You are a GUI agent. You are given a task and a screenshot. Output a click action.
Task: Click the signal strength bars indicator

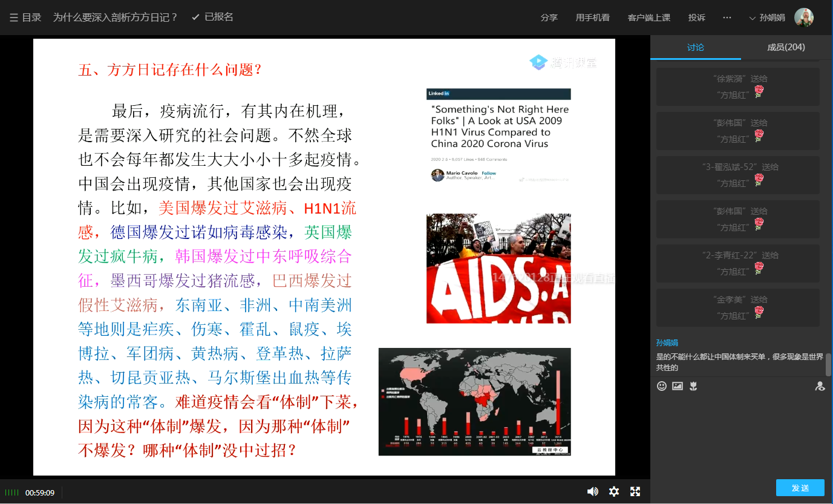pos(11,493)
